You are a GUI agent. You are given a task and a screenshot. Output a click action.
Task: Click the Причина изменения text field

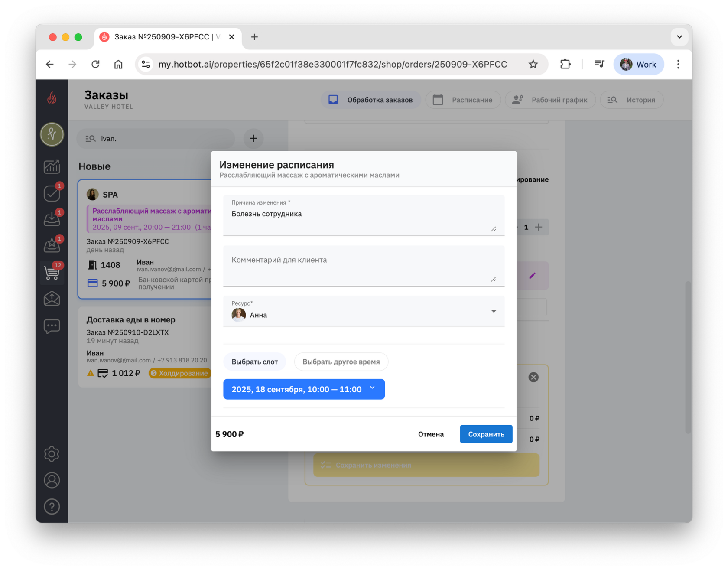click(x=364, y=216)
